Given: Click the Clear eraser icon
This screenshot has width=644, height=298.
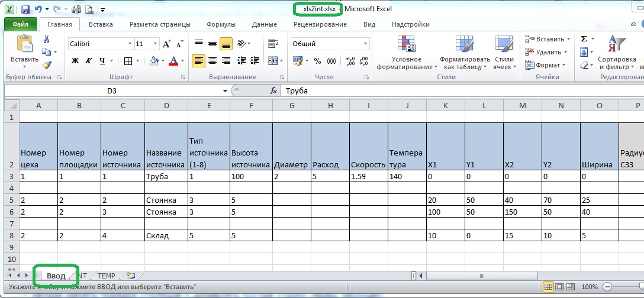Looking at the screenshot, I should pos(584,65).
